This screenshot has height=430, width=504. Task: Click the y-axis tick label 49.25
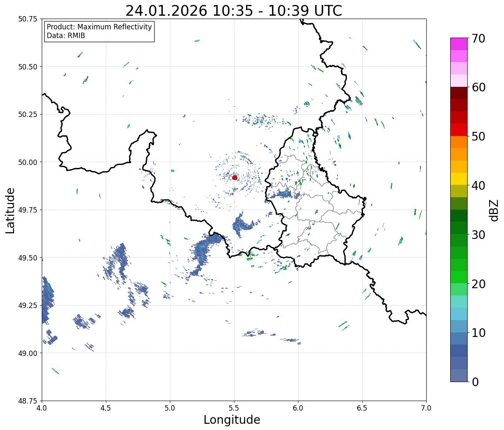(x=27, y=306)
